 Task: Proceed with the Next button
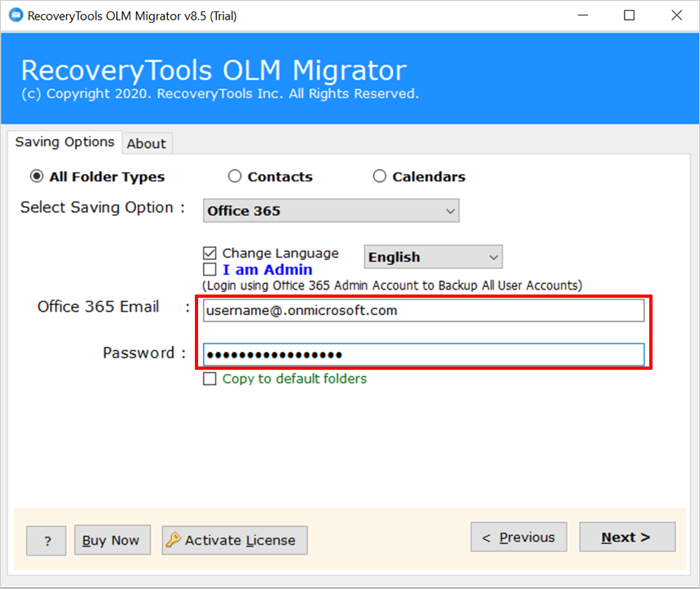coord(627,537)
